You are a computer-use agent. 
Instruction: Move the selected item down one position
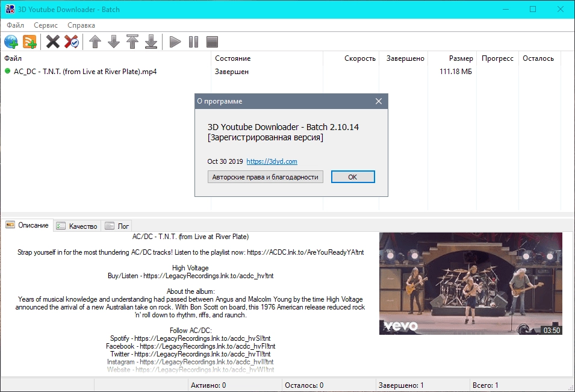114,42
